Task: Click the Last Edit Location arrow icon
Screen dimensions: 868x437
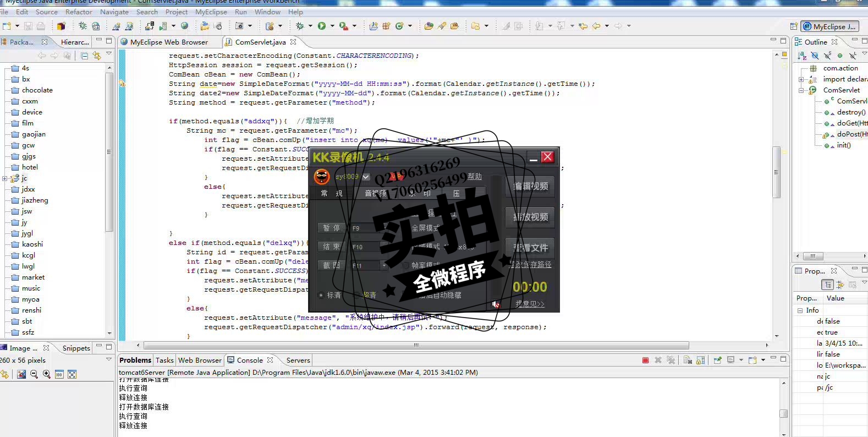Action: 583,26
